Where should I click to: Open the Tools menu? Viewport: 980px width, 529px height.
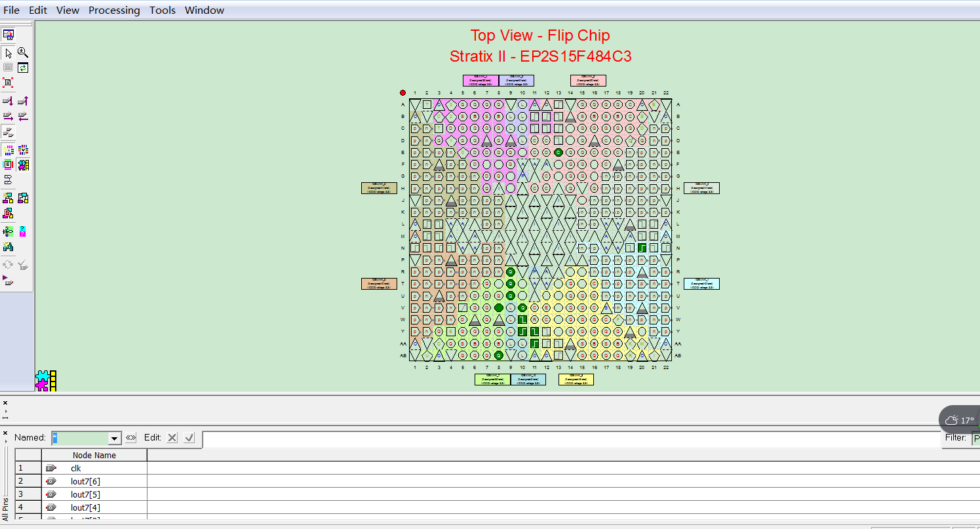click(163, 10)
